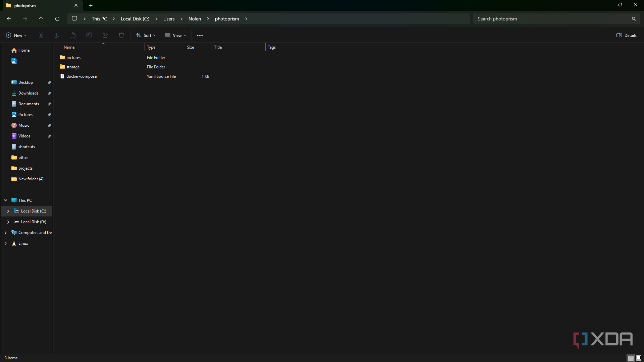Open Gallery from the sidebar
The height and width of the screenshot is (362, 644).
14,61
